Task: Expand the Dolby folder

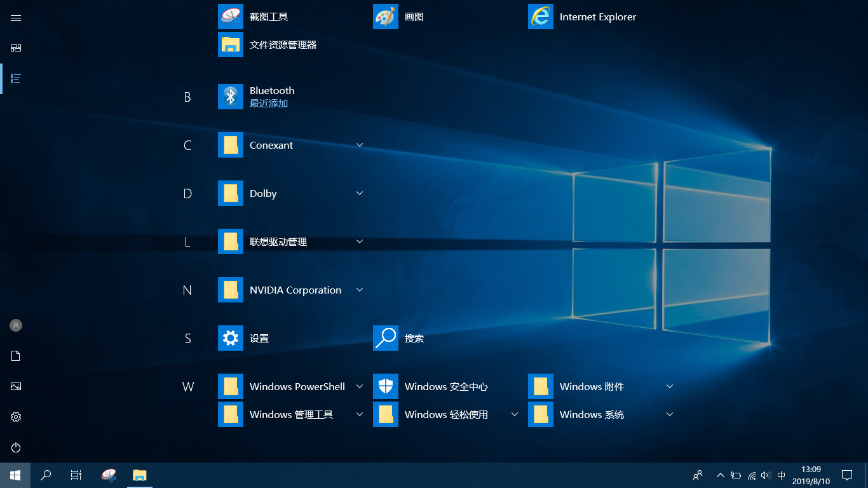Action: pyautogui.click(x=292, y=193)
